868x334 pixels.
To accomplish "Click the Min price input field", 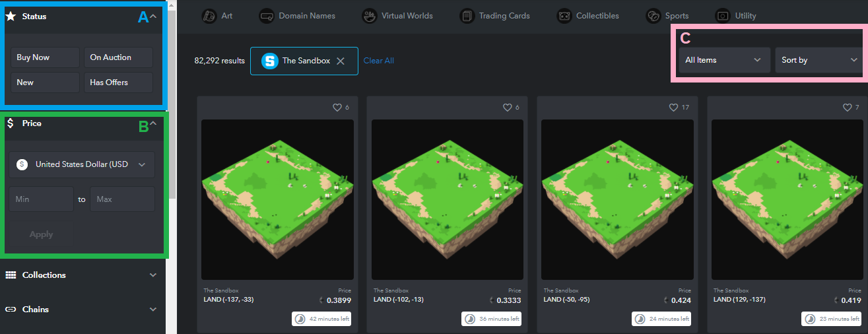I will [x=41, y=199].
